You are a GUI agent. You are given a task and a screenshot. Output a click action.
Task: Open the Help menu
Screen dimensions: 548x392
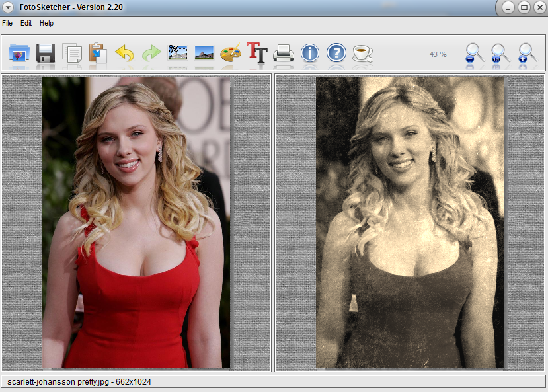tap(46, 23)
